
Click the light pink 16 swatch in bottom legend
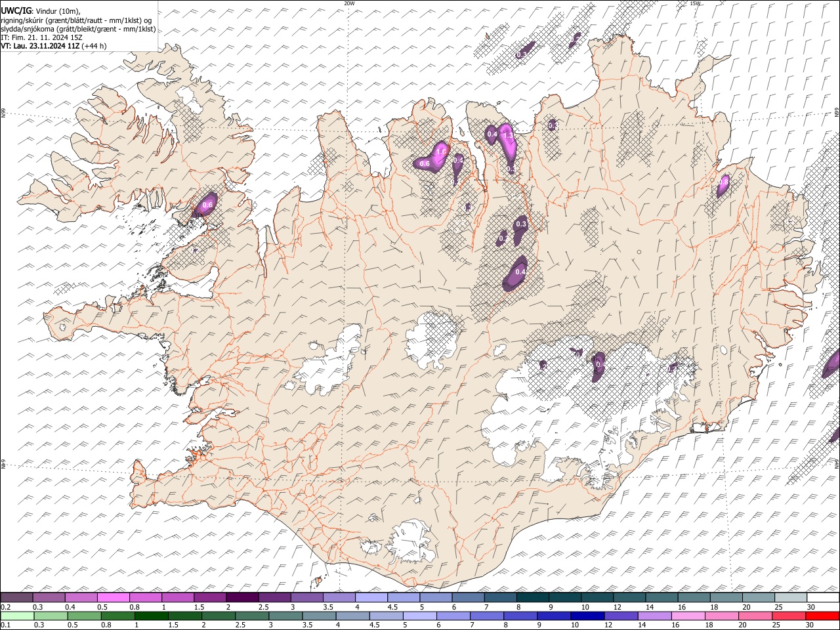tap(688, 616)
